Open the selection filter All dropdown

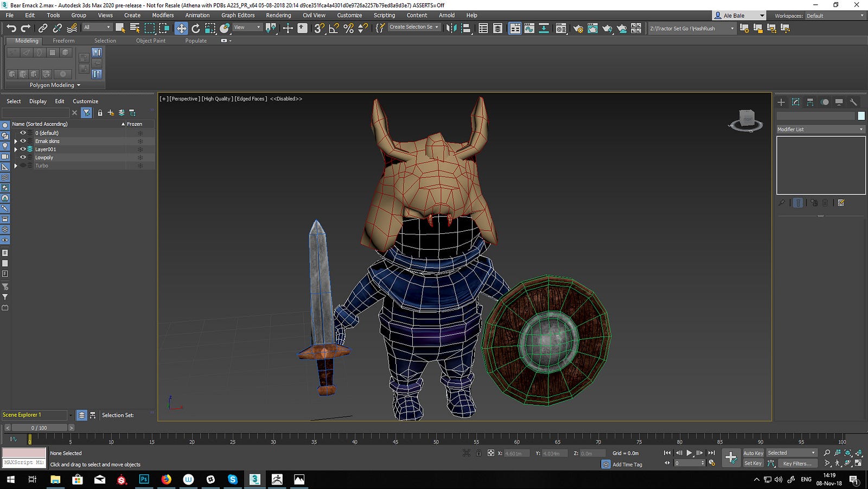(97, 27)
